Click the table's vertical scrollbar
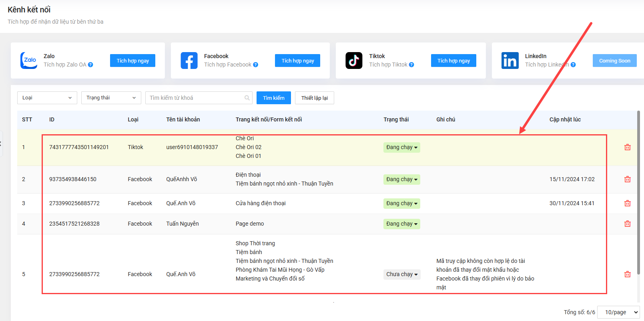Viewport: 644px width, 321px height. [638, 192]
